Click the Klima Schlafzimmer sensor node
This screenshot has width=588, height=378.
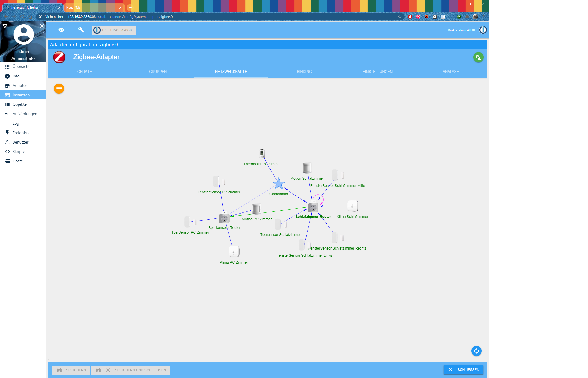352,206
